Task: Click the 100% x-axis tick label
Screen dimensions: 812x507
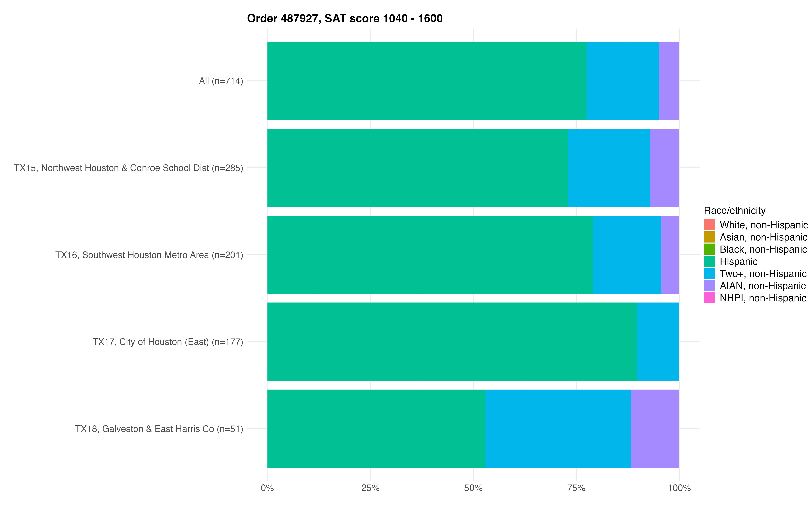Action: point(679,488)
